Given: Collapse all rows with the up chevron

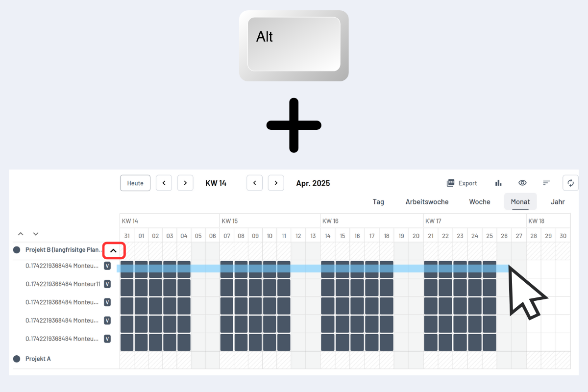Looking at the screenshot, I should tap(21, 234).
